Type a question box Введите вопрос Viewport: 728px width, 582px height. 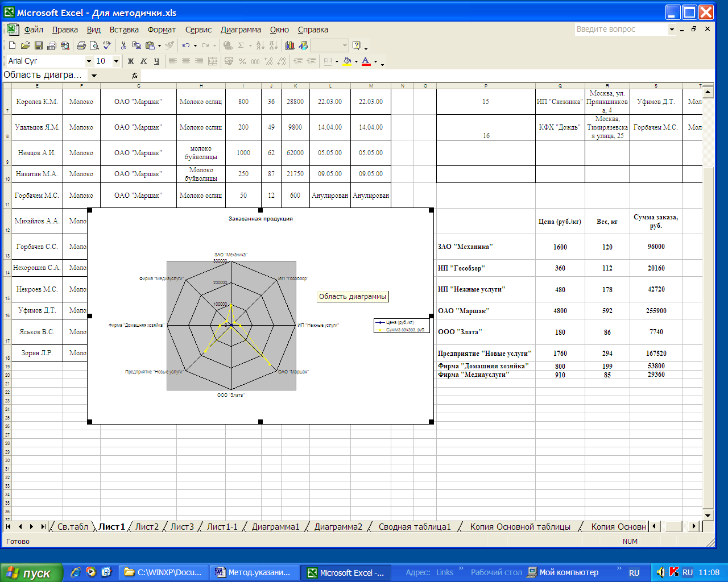tap(621, 29)
